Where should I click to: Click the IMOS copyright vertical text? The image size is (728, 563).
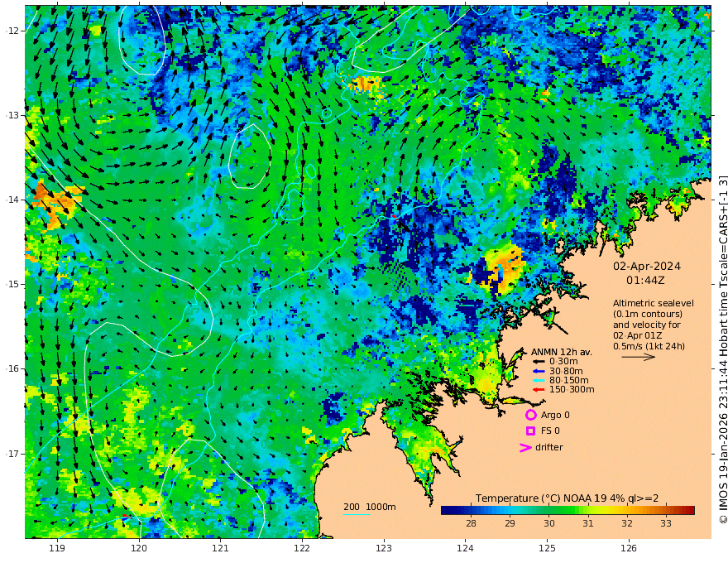pos(722,349)
